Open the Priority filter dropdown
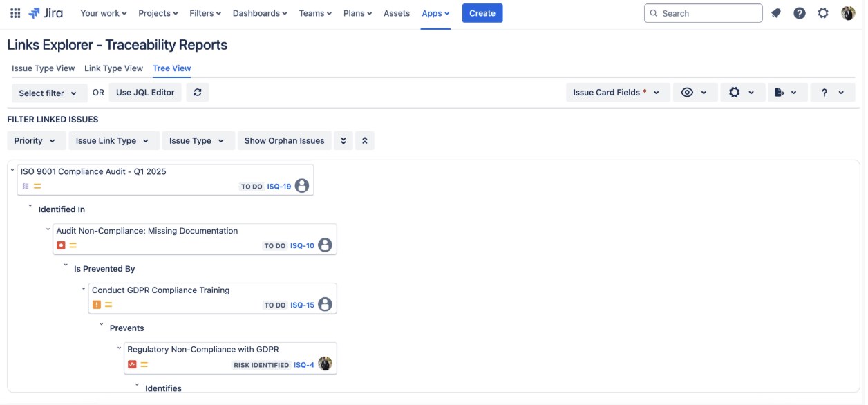868x405 pixels. [x=36, y=141]
